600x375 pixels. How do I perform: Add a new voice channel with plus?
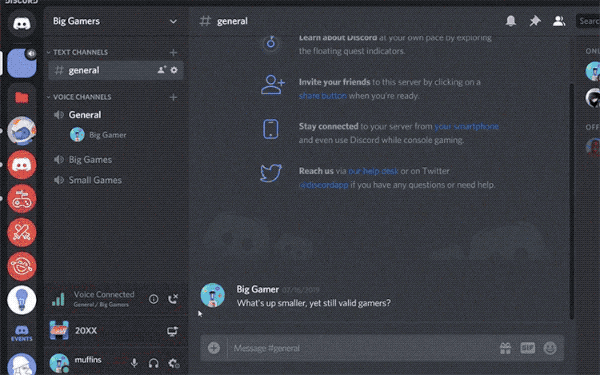click(173, 97)
